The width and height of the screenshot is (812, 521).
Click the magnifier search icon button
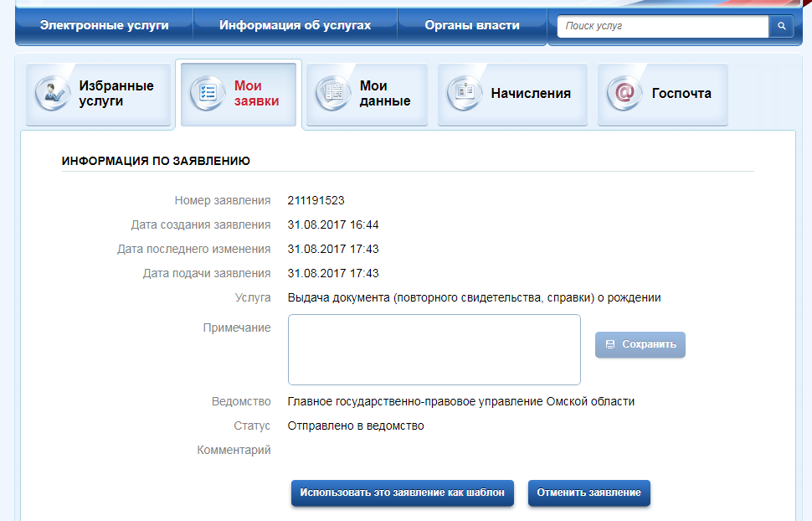click(781, 27)
